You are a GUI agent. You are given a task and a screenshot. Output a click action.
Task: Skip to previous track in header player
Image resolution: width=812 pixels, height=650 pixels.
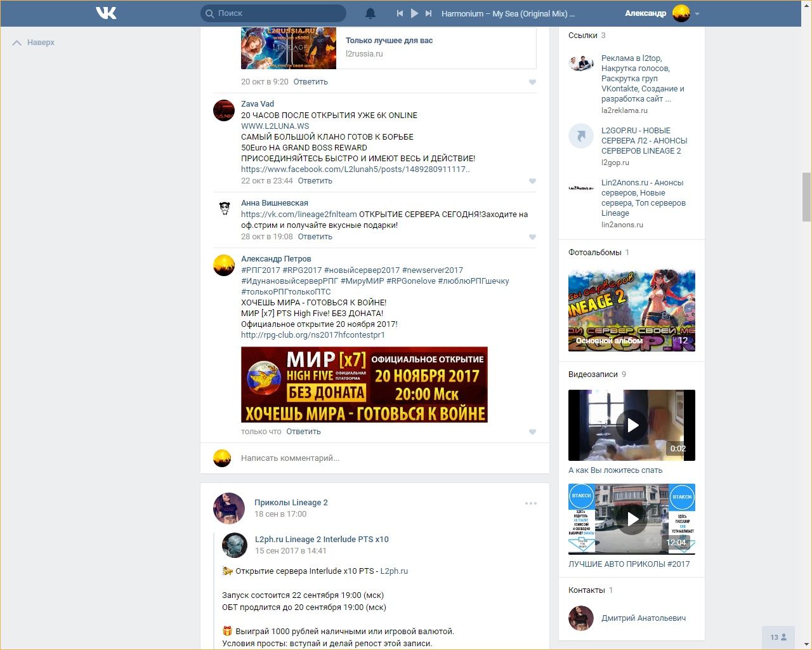pos(400,13)
